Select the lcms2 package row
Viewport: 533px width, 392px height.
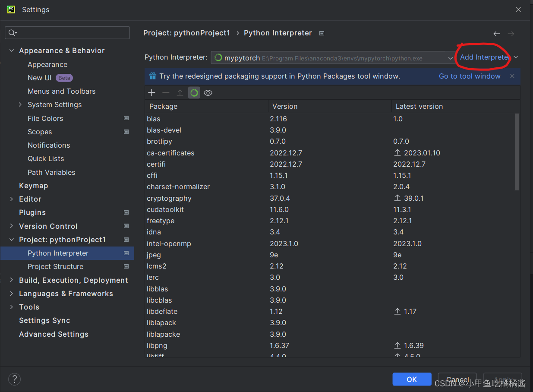(330, 266)
